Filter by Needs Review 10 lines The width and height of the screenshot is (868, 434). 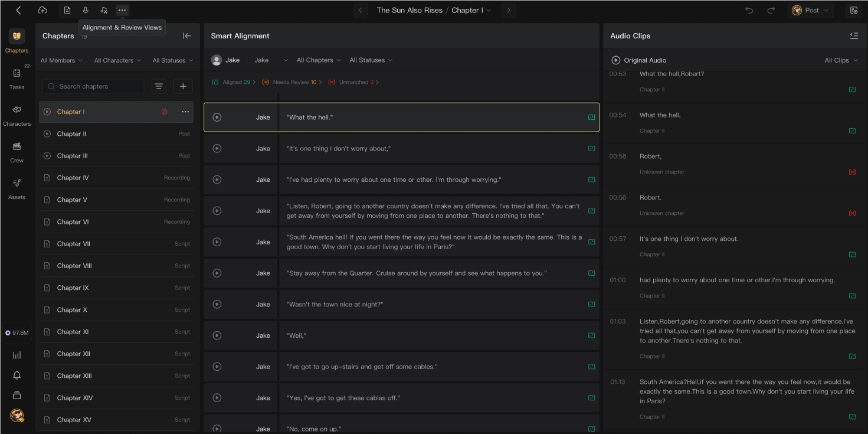coord(292,82)
